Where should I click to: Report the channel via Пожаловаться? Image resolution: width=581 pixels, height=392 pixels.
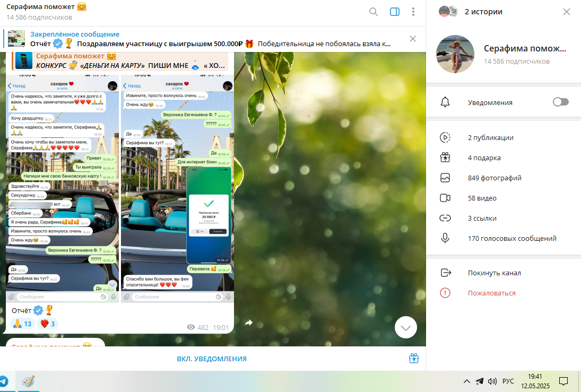point(491,293)
